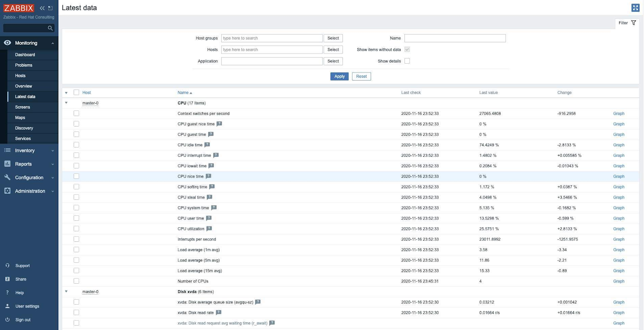Collapse the Disk xvda group

[66, 291]
